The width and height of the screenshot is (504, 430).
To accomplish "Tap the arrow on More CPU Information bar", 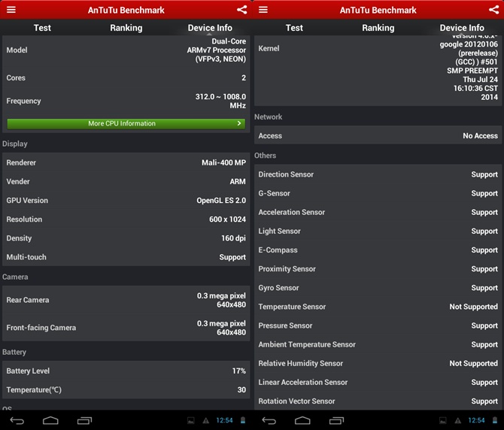I will (238, 123).
